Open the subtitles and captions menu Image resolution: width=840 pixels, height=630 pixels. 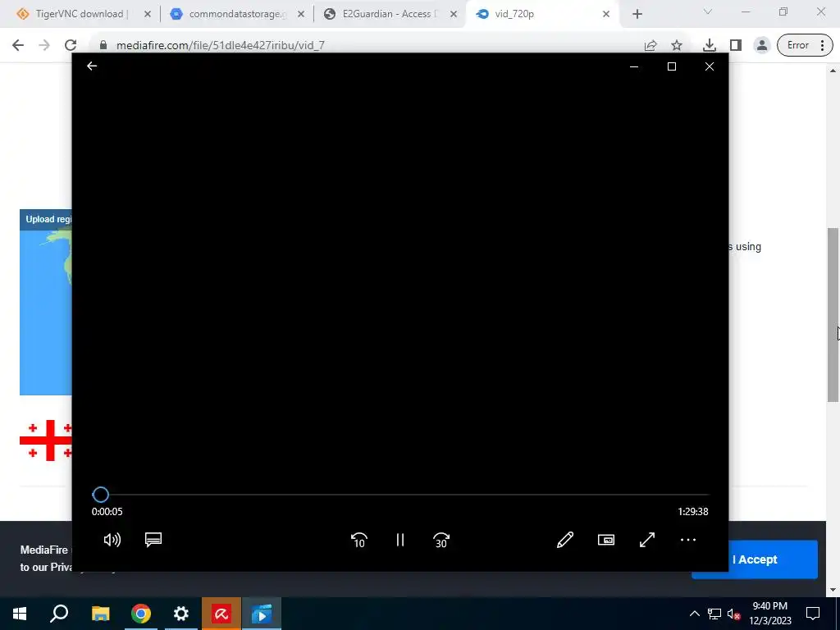tap(153, 540)
